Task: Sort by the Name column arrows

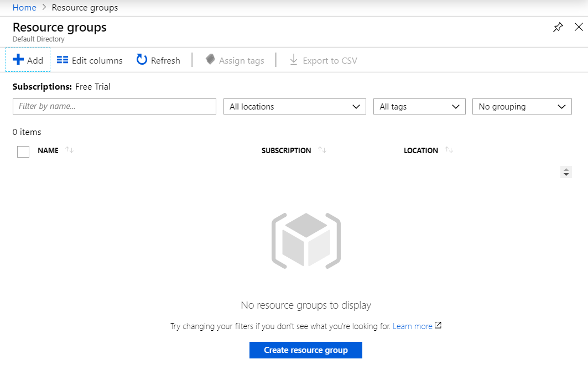Action: [x=69, y=150]
